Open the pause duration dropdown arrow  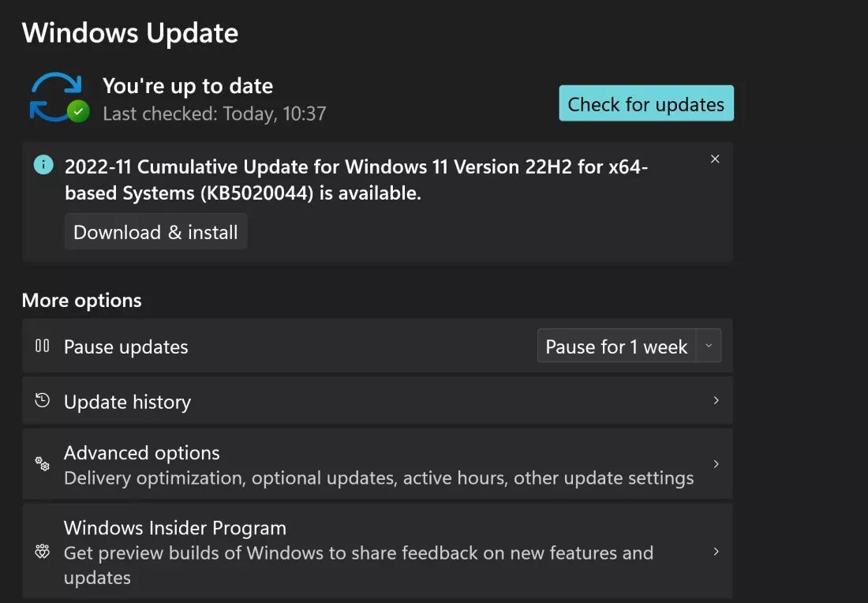coord(709,346)
